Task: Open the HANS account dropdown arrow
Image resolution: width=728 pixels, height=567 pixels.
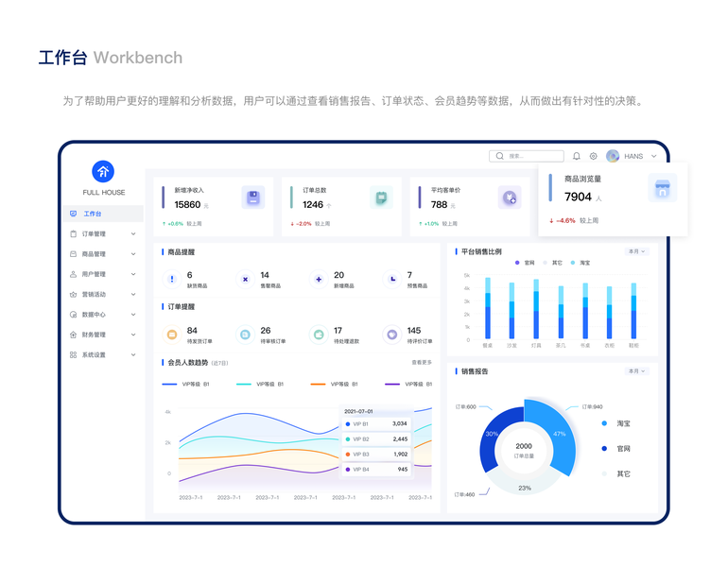Action: 653,156
